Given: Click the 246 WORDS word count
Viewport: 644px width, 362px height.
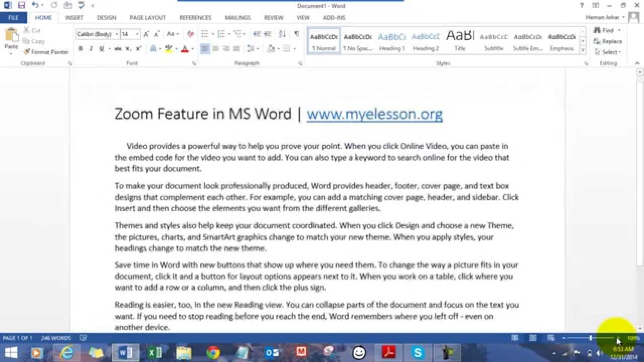Looking at the screenshot, I should tap(56, 338).
